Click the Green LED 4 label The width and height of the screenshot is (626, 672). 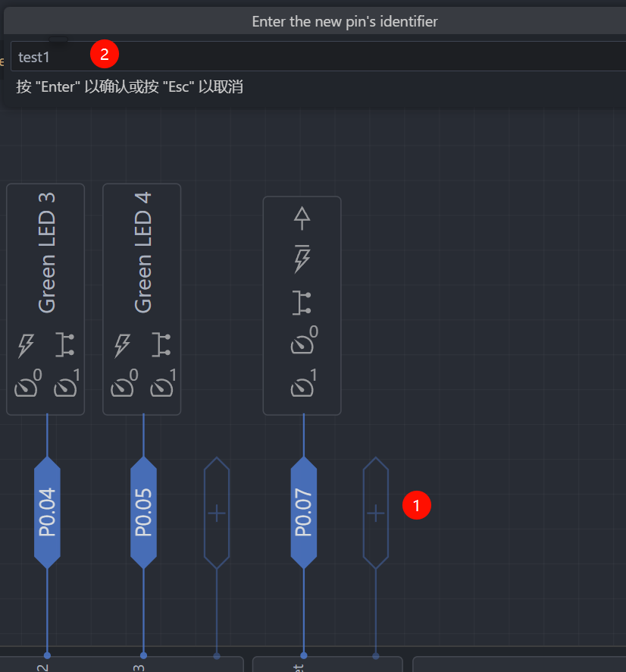142,253
